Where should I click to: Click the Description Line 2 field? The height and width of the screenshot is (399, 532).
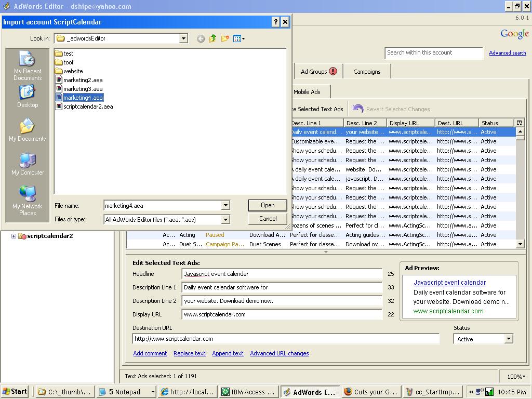coord(282,301)
